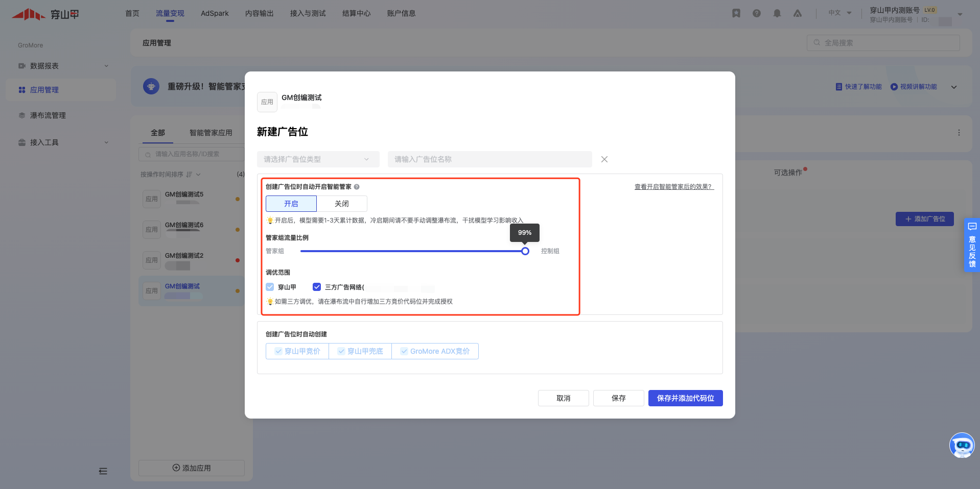Image resolution: width=980 pixels, height=489 pixels.
Task: Toggle the GroMore ADX竞价 auto-create option
Action: [x=435, y=351]
